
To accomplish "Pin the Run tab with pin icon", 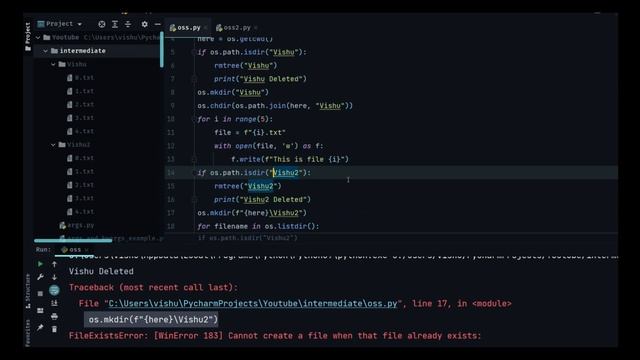I will 40,328.
